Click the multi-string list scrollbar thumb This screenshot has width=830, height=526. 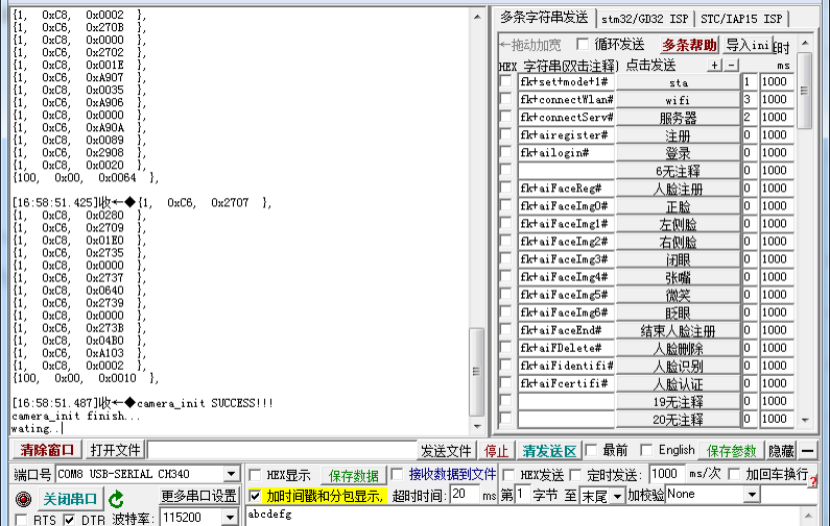tap(805, 90)
